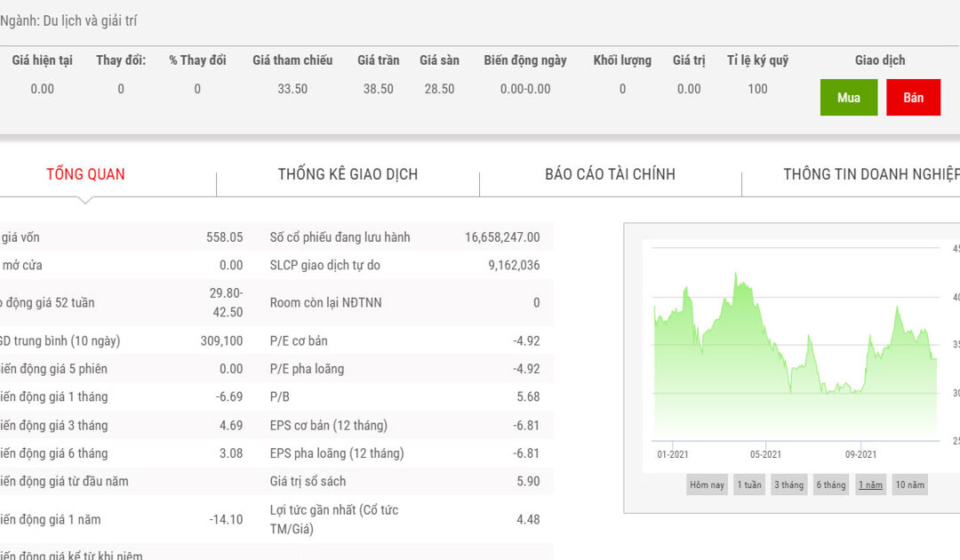960x560 pixels.
Task: Click the Ngành Du lịch và giải trí text
Action: pyautogui.click(x=68, y=20)
